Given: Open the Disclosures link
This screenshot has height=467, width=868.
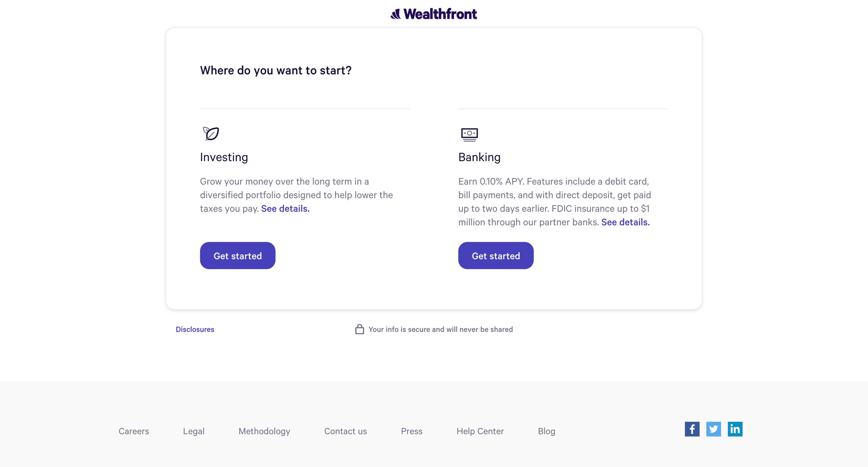Looking at the screenshot, I should point(195,329).
